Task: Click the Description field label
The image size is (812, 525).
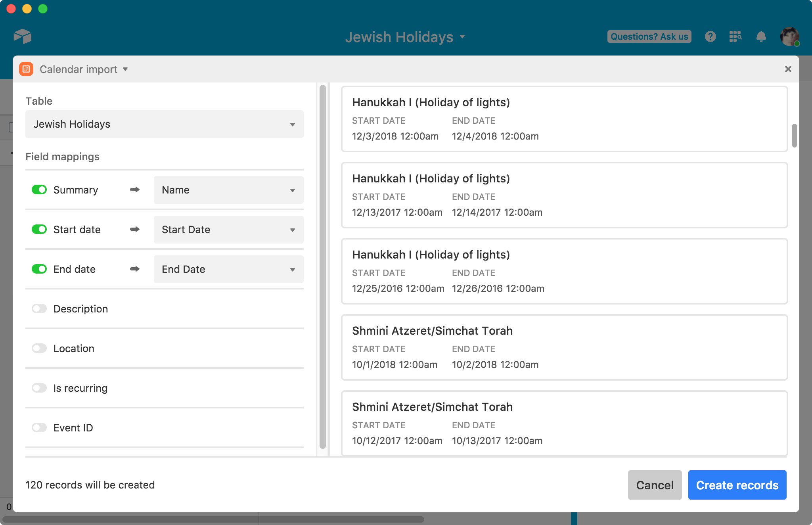Action: pos(80,309)
